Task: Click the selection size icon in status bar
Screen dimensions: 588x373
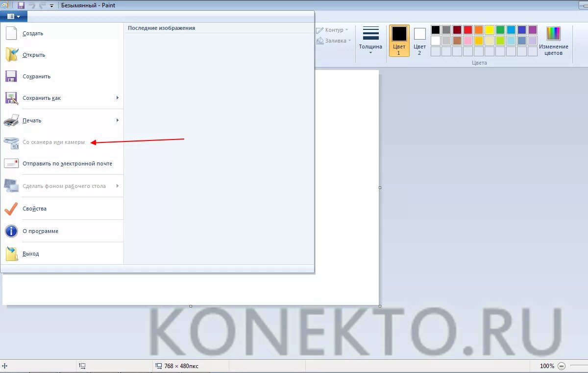Action: click(82, 366)
